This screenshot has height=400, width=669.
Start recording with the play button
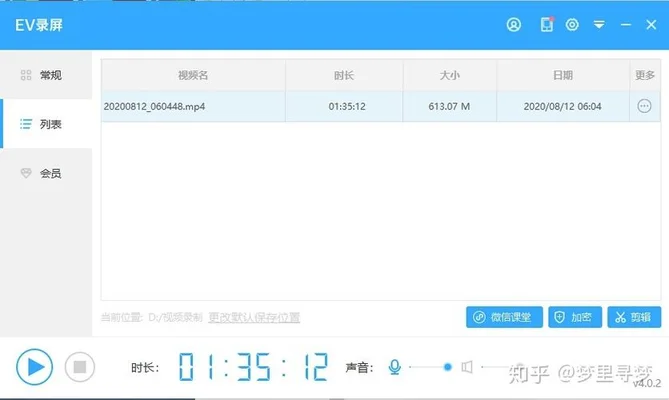coord(35,367)
